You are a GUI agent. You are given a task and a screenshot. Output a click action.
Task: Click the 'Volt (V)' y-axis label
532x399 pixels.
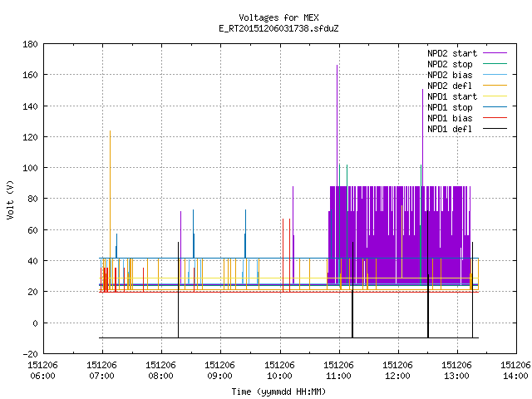coord(11,199)
